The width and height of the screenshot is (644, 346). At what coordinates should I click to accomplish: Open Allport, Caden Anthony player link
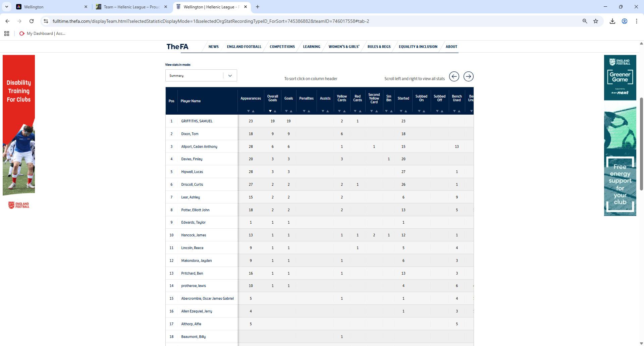click(199, 147)
